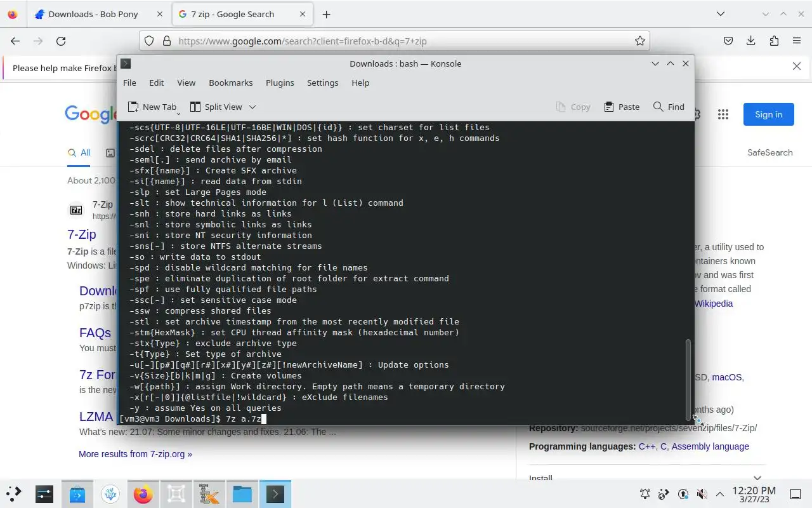Reload the Firefox page
The image size is (812, 508).
[61, 41]
